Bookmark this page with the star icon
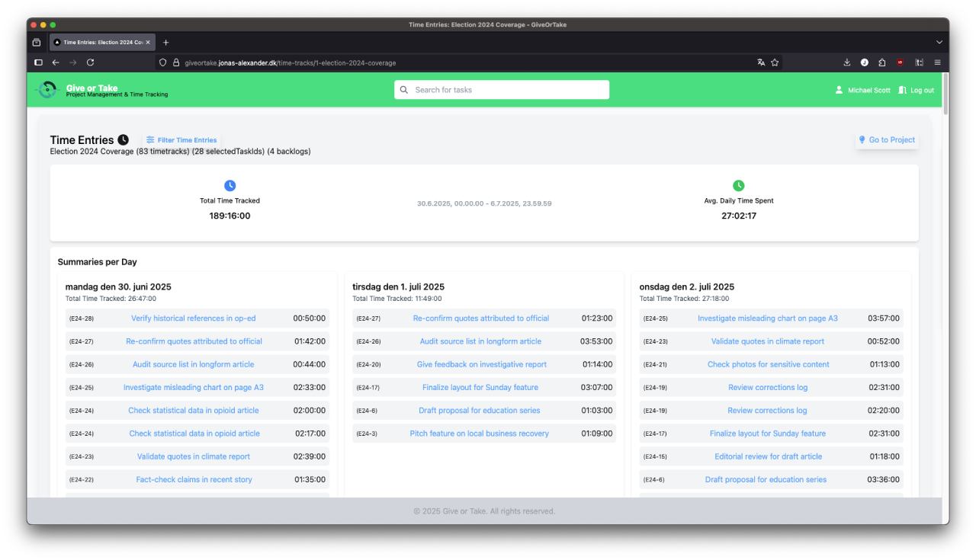The image size is (976, 560). [775, 62]
